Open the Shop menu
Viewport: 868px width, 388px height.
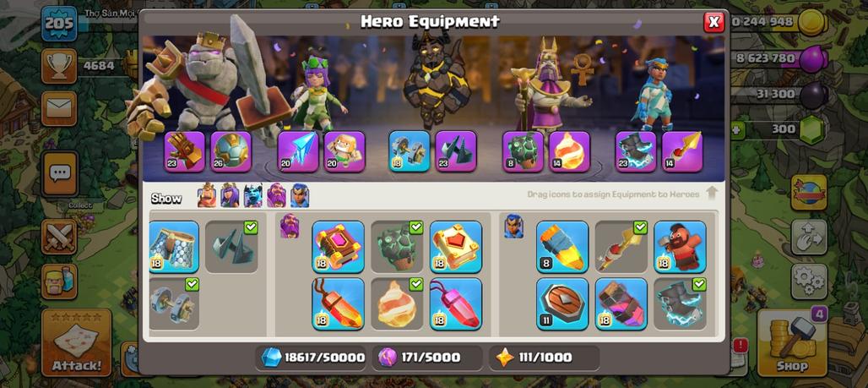click(x=792, y=342)
